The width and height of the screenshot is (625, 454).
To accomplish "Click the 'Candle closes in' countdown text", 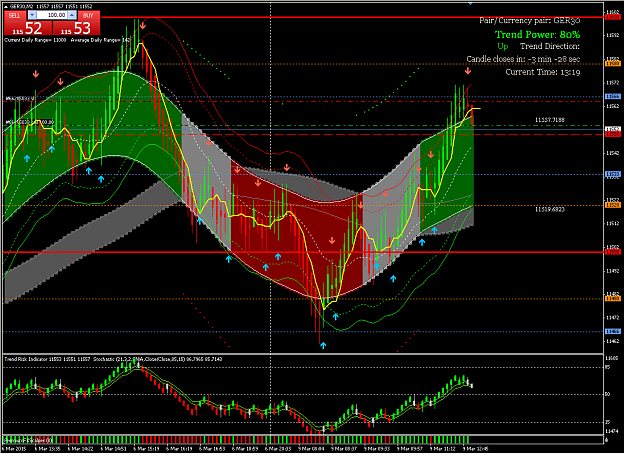I will click(523, 59).
